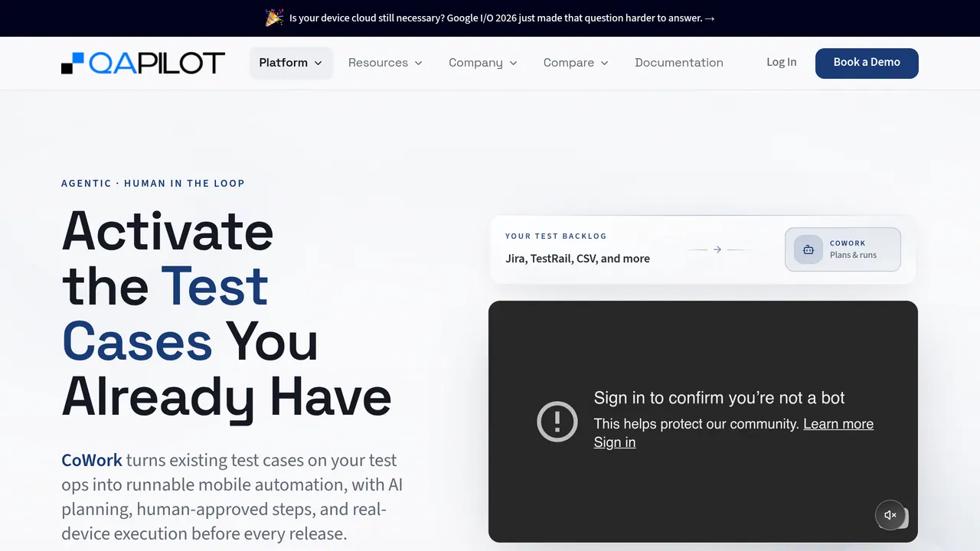
Task: Click the "Jira, TestRail, CSV, and more" text
Action: click(x=577, y=259)
